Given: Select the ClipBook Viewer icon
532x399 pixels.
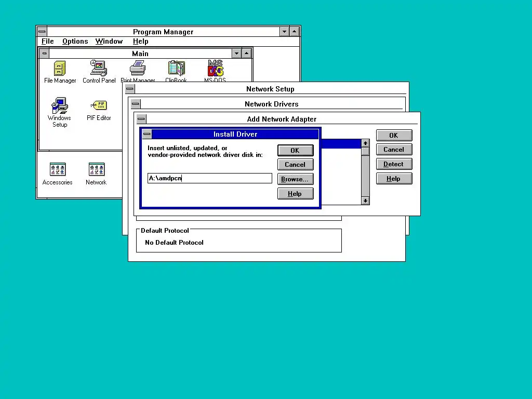Looking at the screenshot, I should (176, 71).
